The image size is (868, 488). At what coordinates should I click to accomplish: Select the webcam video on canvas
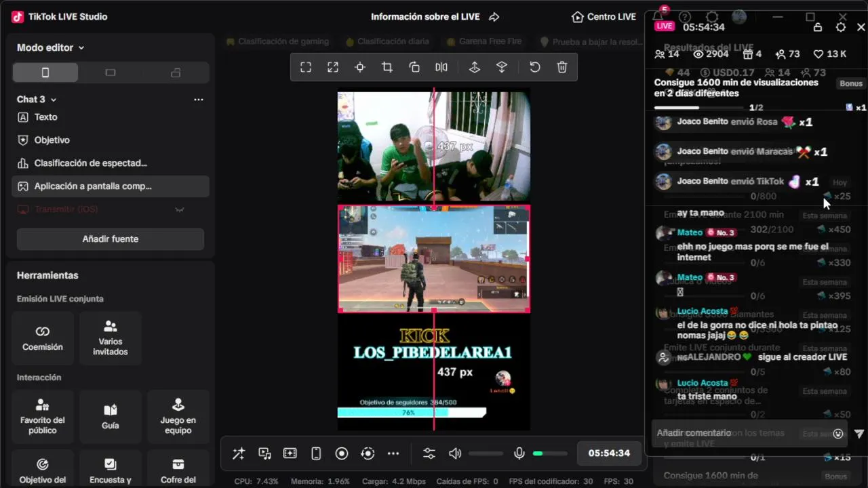coord(434,146)
